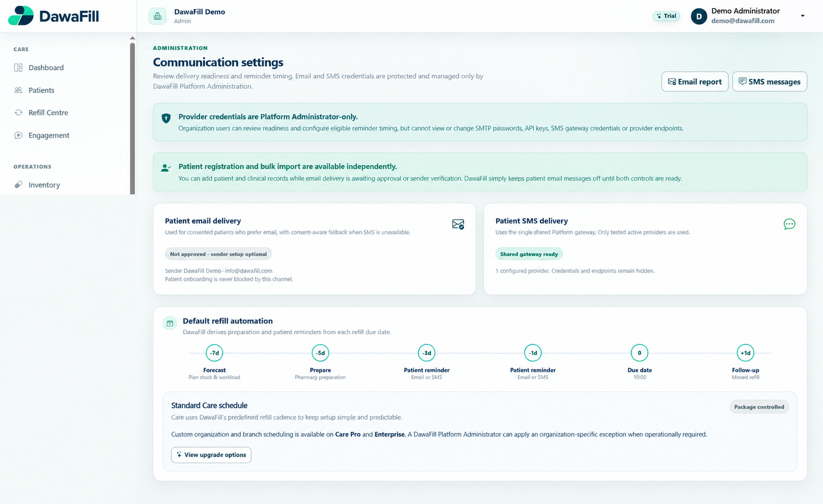Click the patient check icon in registration notice

(x=166, y=168)
